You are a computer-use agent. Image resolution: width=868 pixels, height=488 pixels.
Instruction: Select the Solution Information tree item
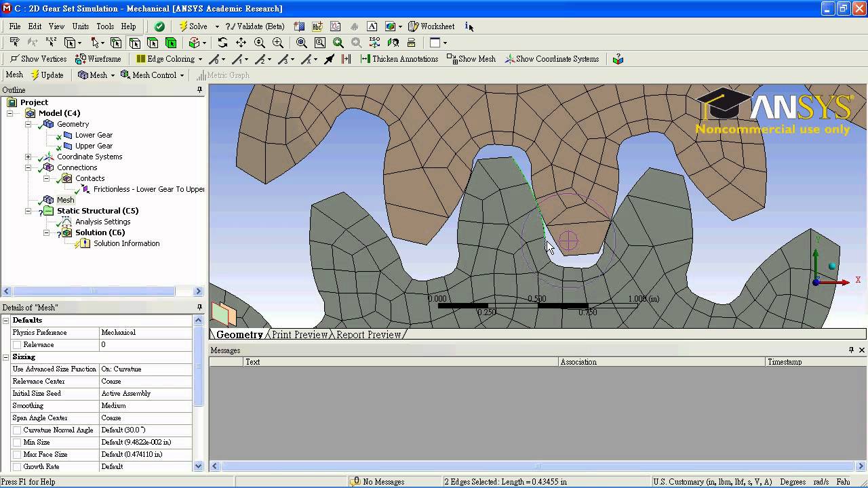[x=126, y=243]
